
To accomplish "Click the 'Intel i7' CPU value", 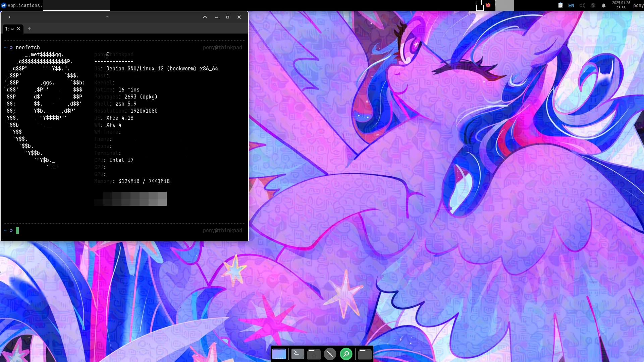I will coord(121,160).
